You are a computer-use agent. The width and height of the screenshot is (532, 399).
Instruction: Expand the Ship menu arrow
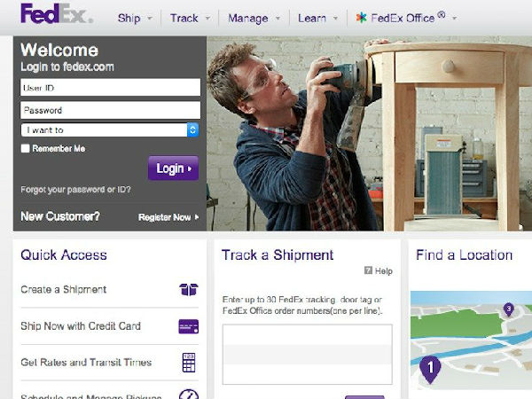click(150, 19)
